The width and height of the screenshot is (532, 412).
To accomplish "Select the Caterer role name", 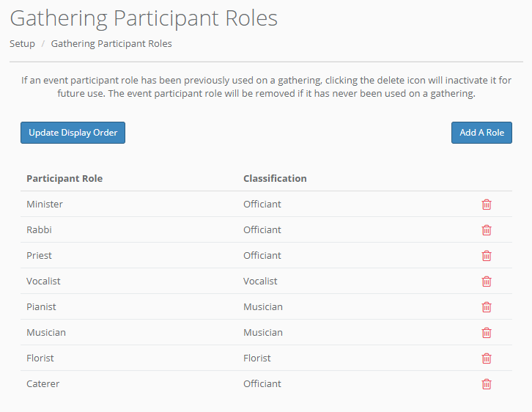I will pos(43,384).
